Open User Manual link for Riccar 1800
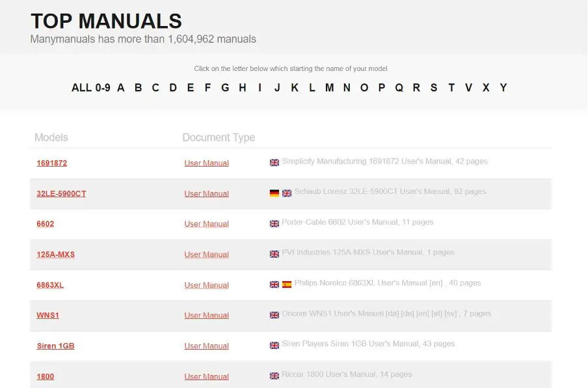 tap(207, 376)
